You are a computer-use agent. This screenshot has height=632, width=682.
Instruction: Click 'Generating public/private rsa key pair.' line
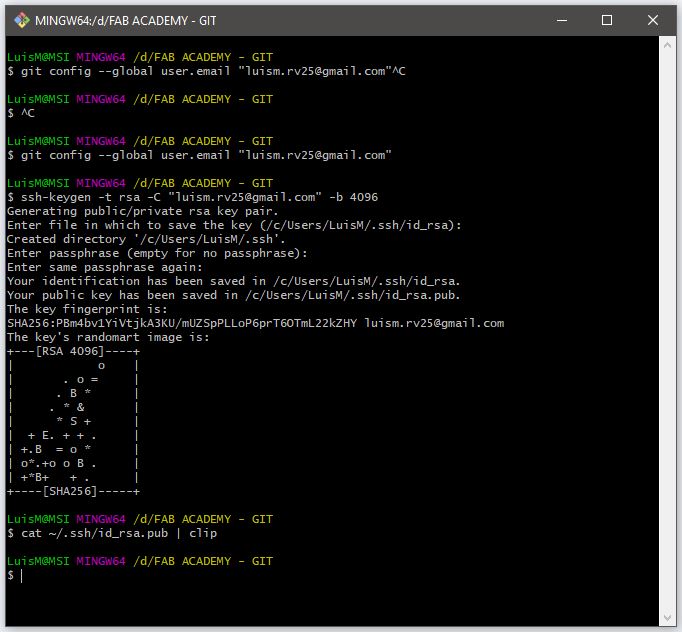pos(142,211)
